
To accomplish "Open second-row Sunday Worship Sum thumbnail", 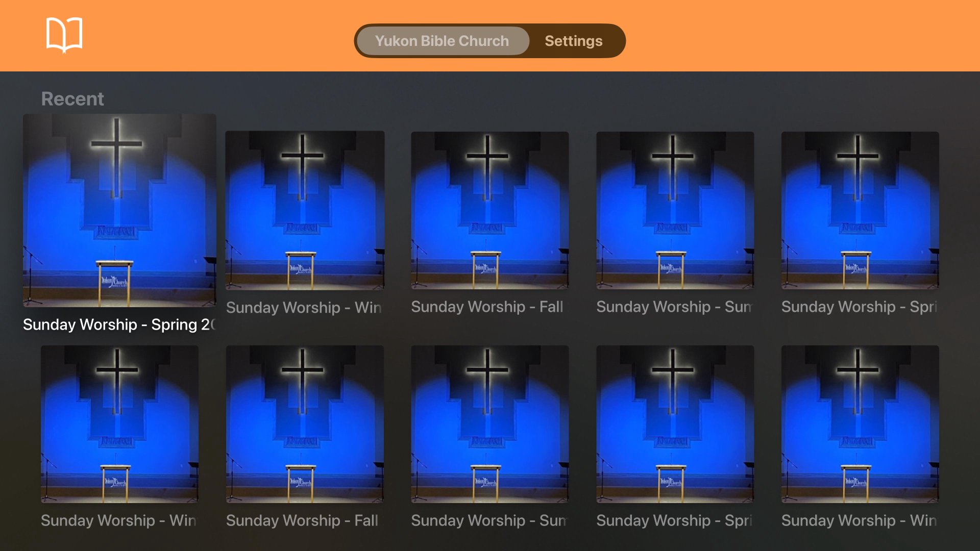I will pos(490,424).
